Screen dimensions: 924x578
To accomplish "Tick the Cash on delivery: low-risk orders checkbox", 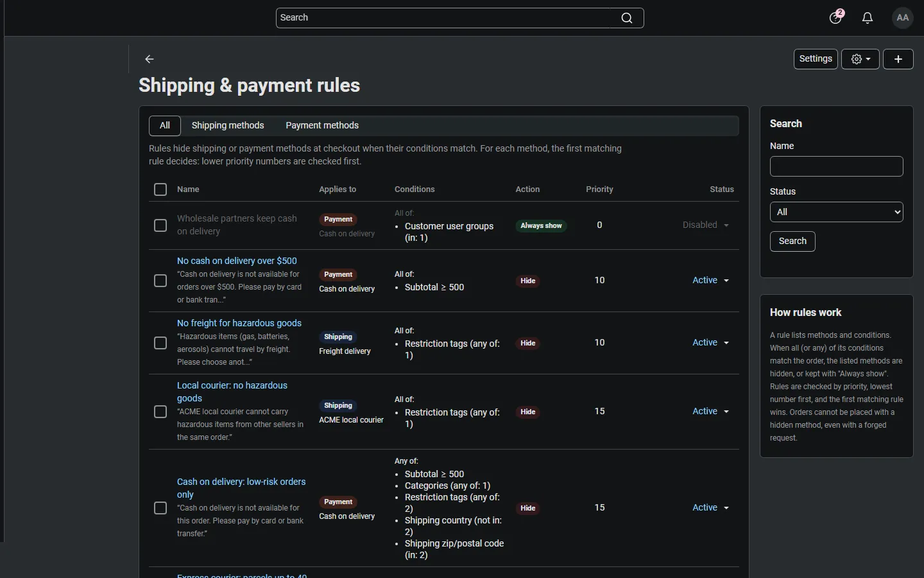I will coord(160,508).
